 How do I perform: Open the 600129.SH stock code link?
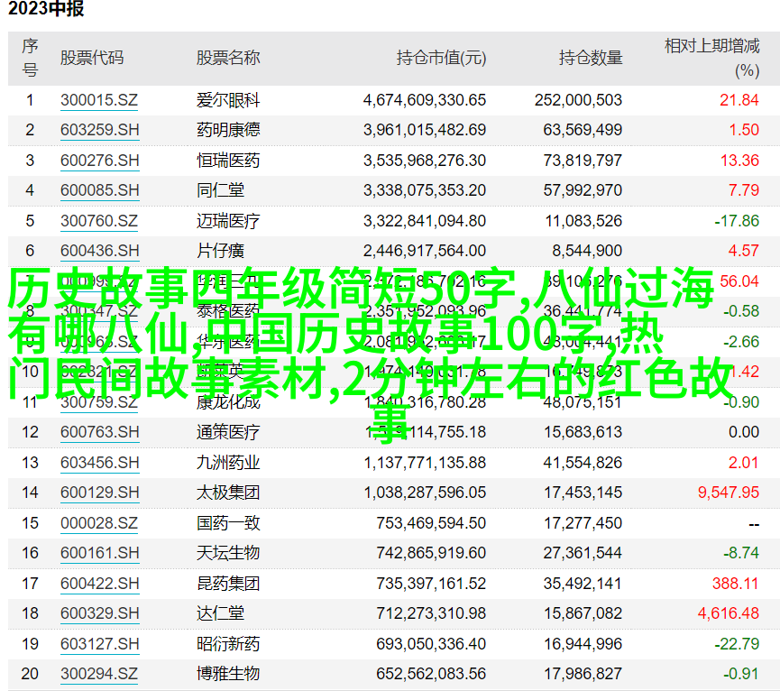click(99, 493)
